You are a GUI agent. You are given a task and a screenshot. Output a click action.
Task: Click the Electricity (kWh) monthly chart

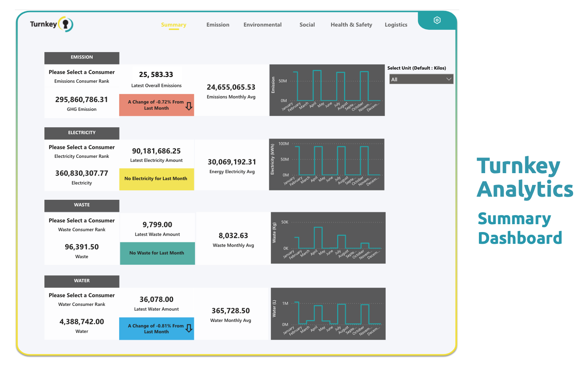coord(327,164)
